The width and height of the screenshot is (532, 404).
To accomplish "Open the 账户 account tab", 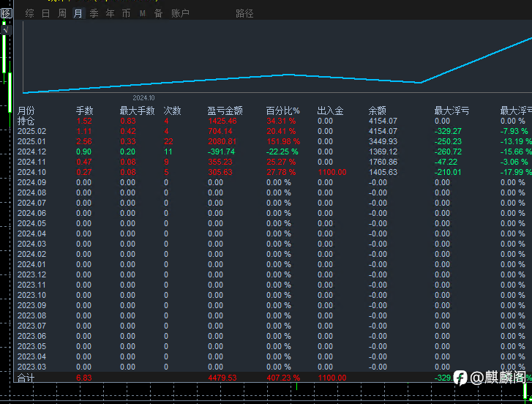I will pos(180,13).
